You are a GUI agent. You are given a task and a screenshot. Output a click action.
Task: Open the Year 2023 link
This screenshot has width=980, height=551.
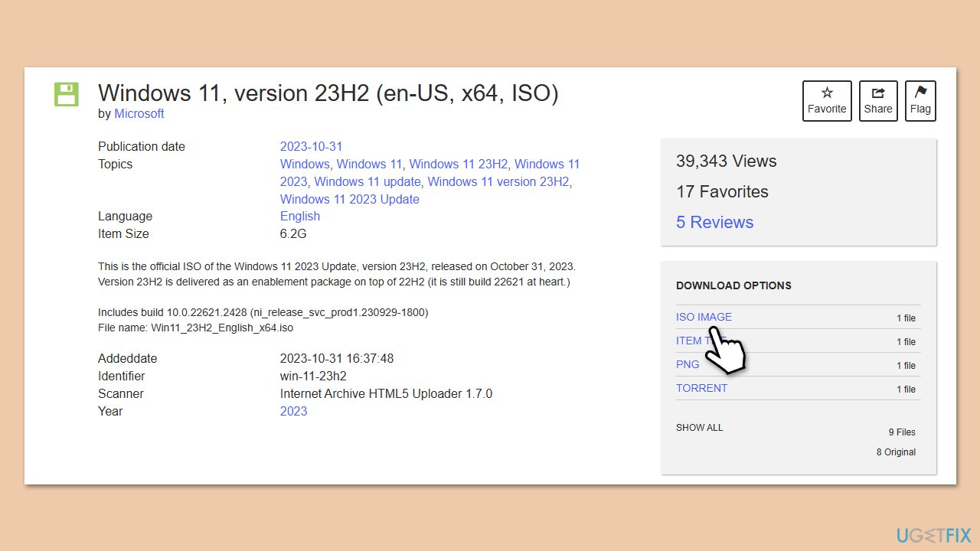(x=294, y=411)
